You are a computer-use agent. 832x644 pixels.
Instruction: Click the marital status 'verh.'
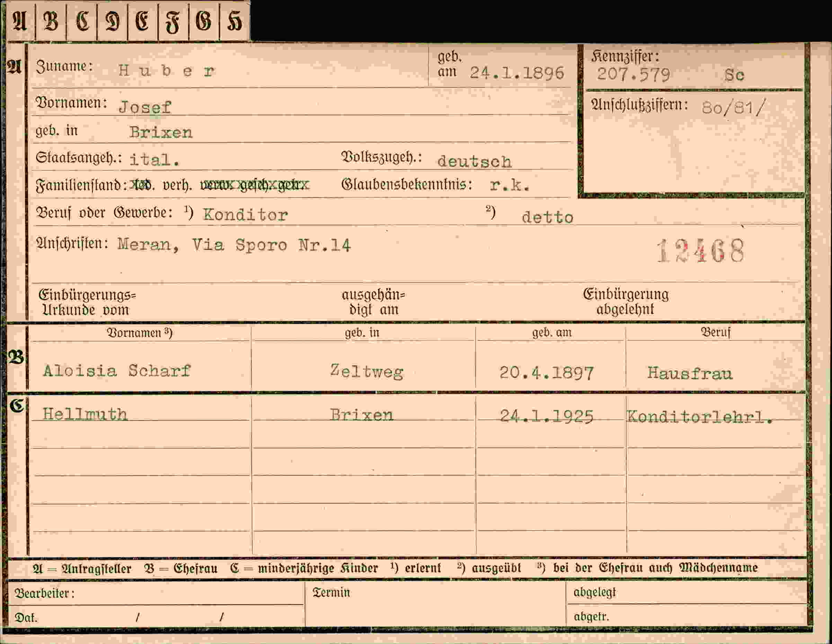(177, 185)
